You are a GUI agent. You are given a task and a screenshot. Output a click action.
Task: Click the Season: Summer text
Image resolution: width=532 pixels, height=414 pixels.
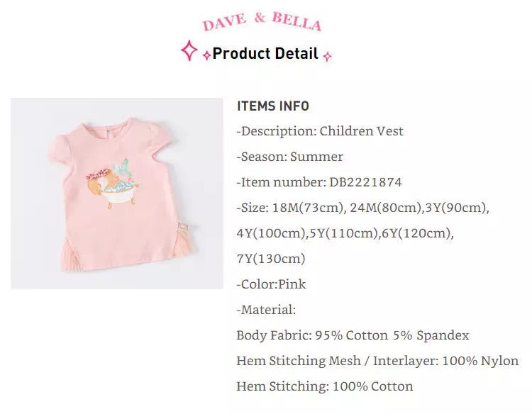pos(290,157)
